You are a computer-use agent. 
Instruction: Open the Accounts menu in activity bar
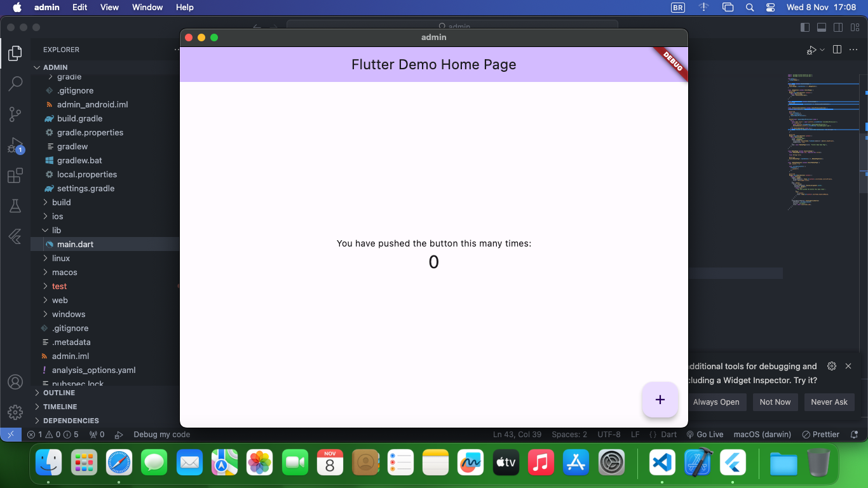click(x=15, y=382)
